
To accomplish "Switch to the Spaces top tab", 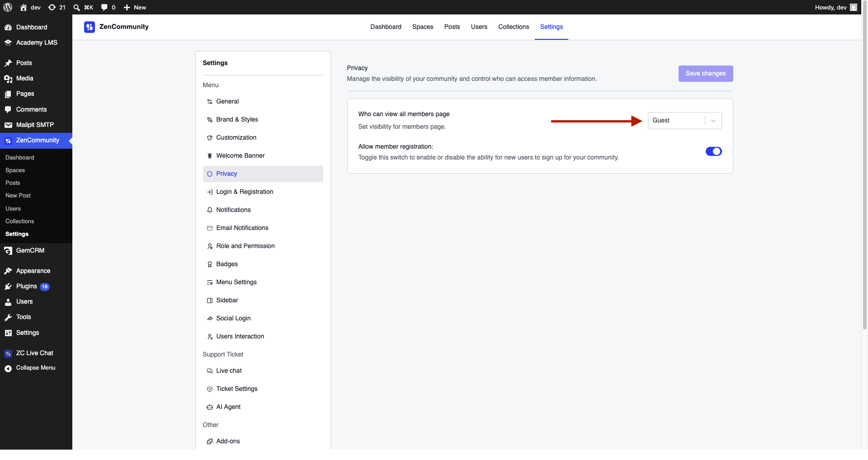I will pos(423,27).
